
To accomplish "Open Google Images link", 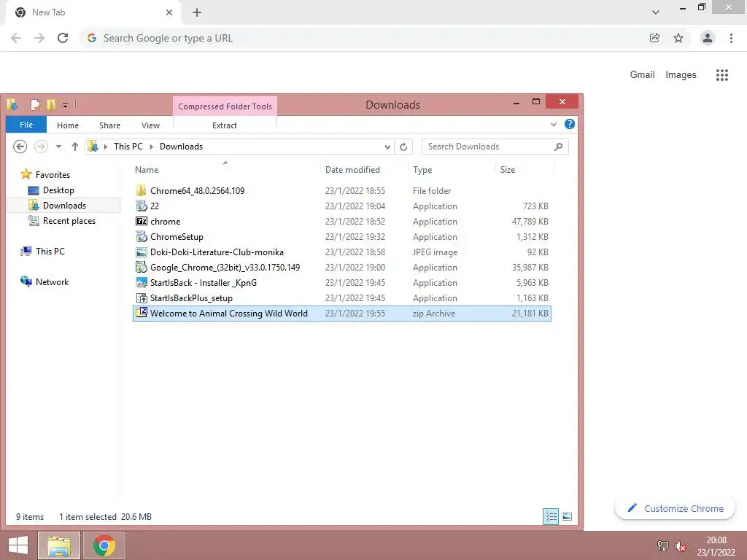I will (681, 75).
